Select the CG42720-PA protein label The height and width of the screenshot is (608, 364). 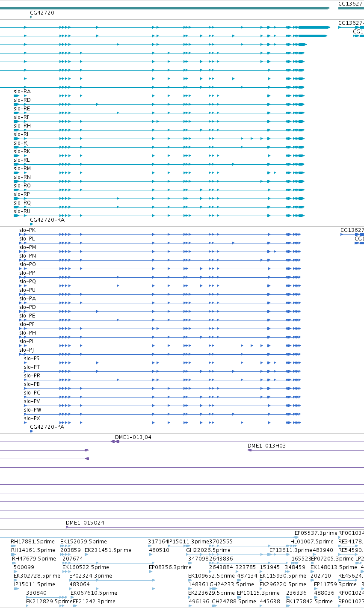[47, 427]
